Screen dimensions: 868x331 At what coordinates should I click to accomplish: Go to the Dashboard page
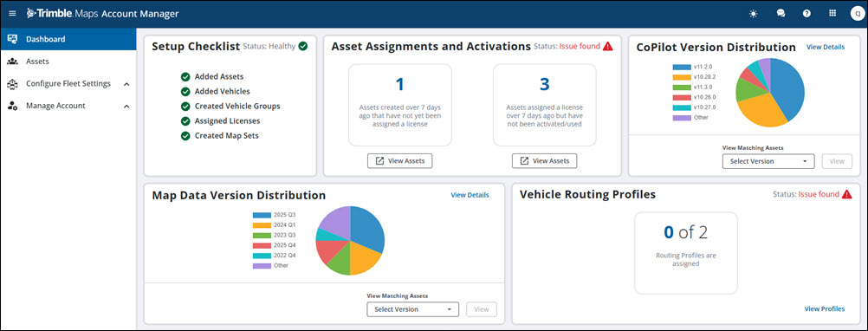click(68, 39)
